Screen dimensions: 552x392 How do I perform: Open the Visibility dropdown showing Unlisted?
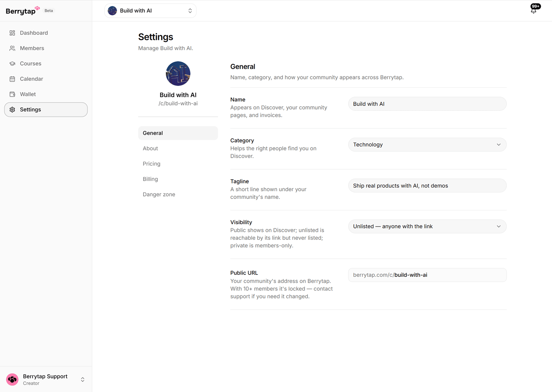[427, 227]
